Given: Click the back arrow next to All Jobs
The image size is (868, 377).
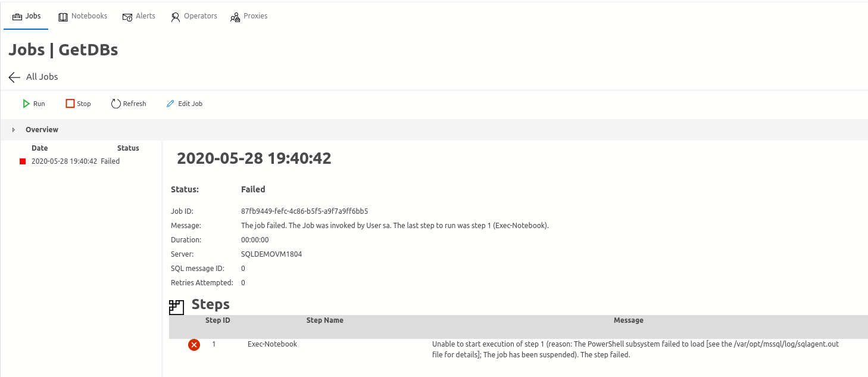Looking at the screenshot, I should click(x=14, y=77).
